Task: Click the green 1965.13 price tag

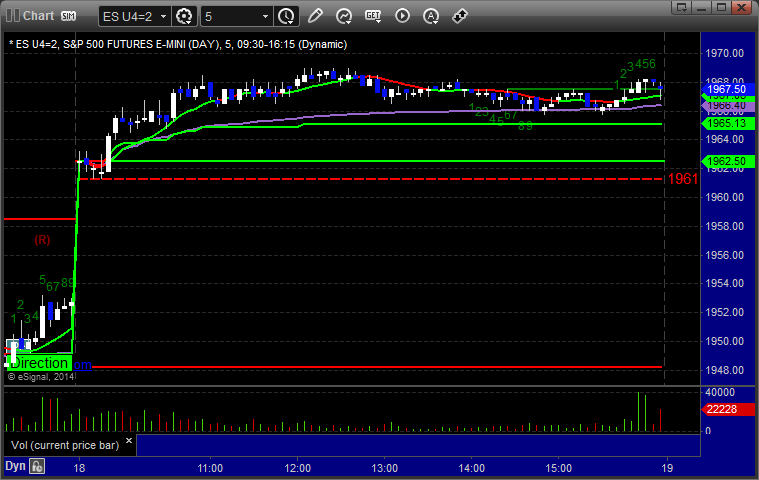Action: [727, 123]
